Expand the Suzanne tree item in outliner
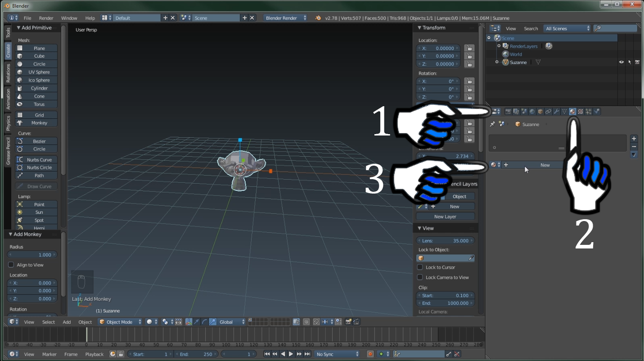Image resolution: width=644 pixels, height=361 pixels. 497,62
